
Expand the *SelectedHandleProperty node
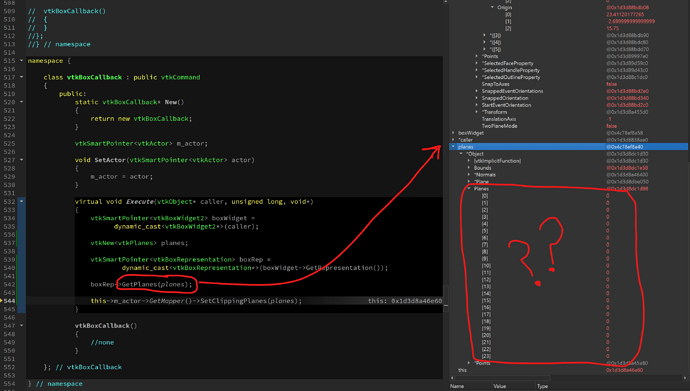tap(477, 70)
